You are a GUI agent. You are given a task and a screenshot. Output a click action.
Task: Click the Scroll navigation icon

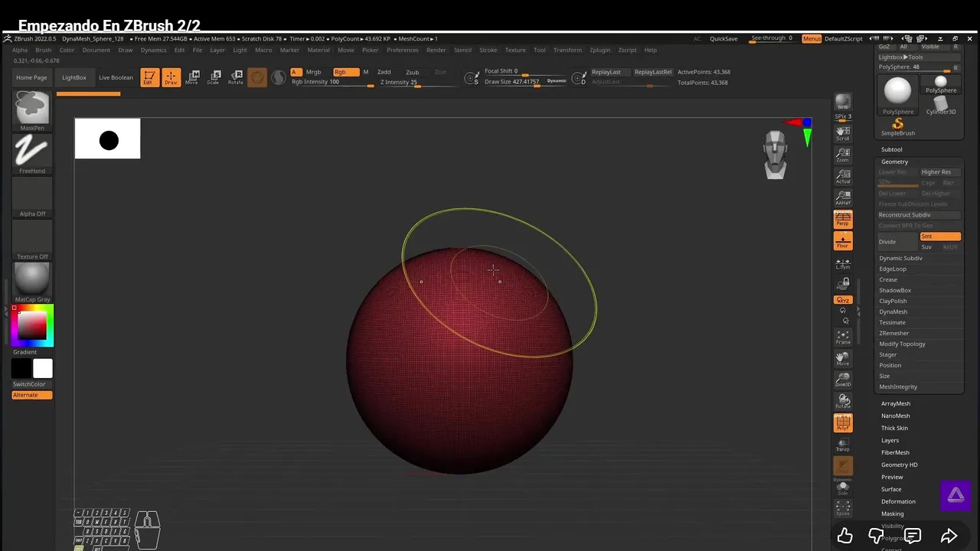(843, 133)
